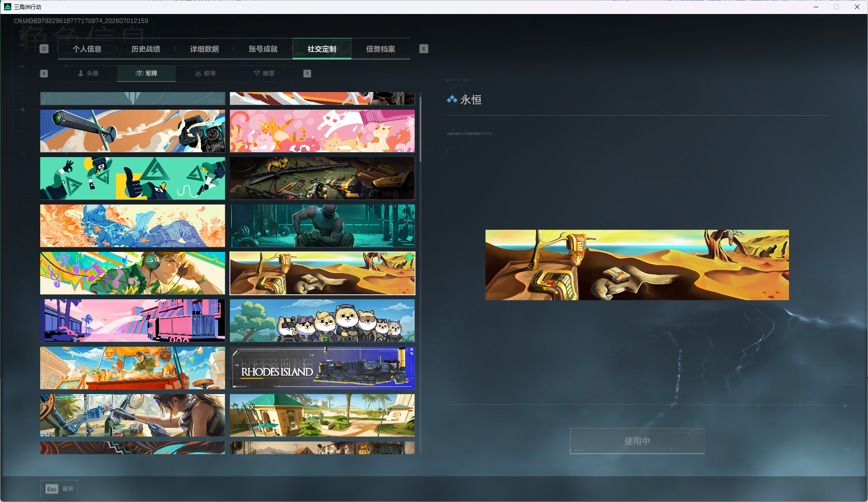
Task: Click the banner list scrollbar
Action: tap(420, 127)
